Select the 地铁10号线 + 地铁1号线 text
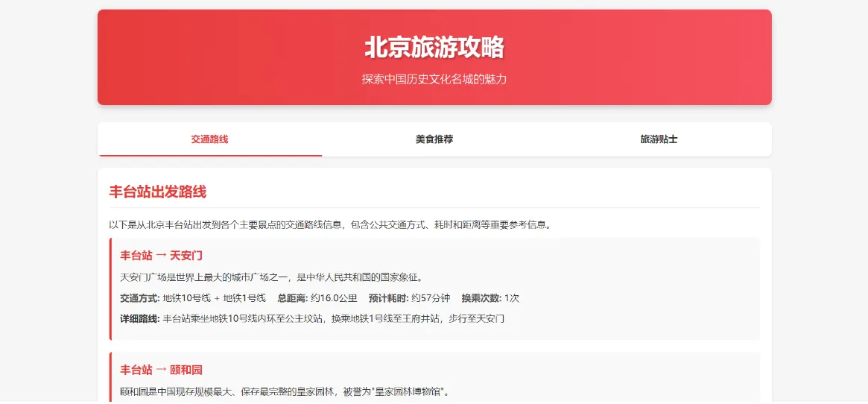The width and height of the screenshot is (868, 404). [214, 298]
